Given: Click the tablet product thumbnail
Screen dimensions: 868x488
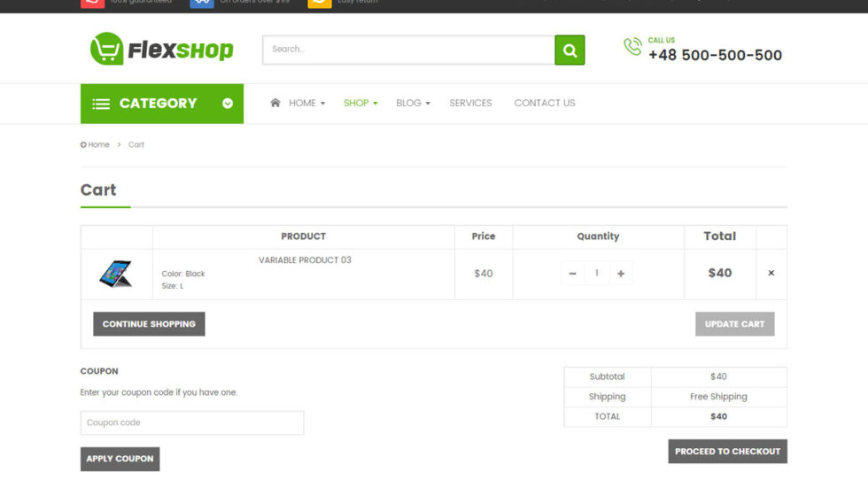Looking at the screenshot, I should (116, 274).
